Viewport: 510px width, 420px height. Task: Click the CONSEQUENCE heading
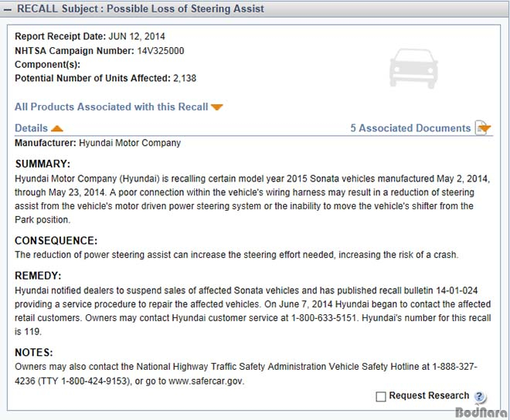[x=56, y=241]
